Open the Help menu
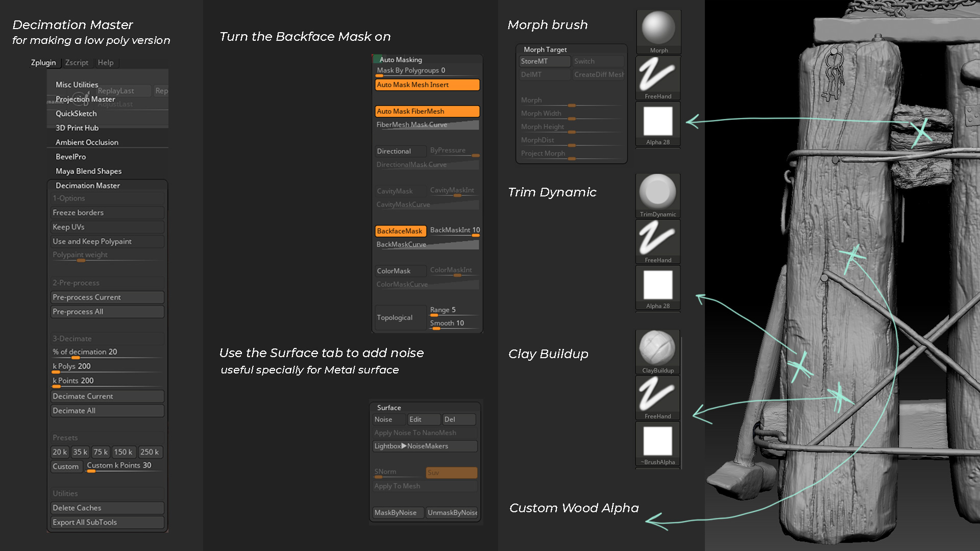The height and width of the screenshot is (551, 980). (106, 63)
